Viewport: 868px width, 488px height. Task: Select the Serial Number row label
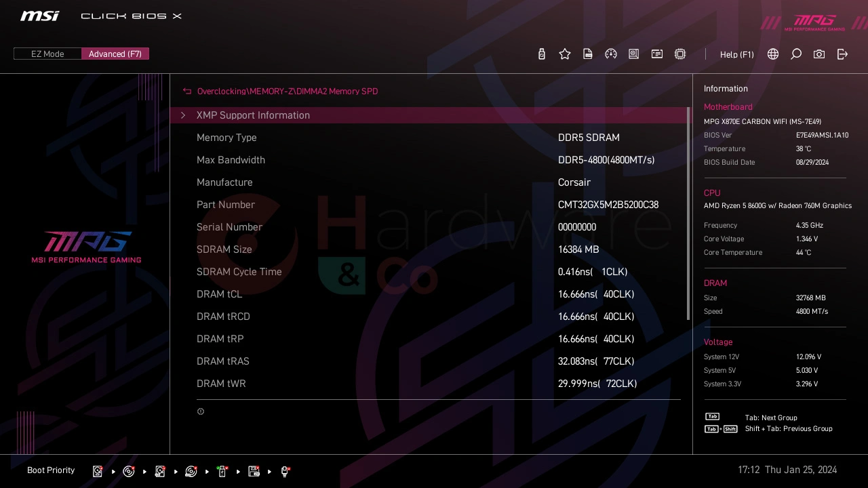point(229,227)
